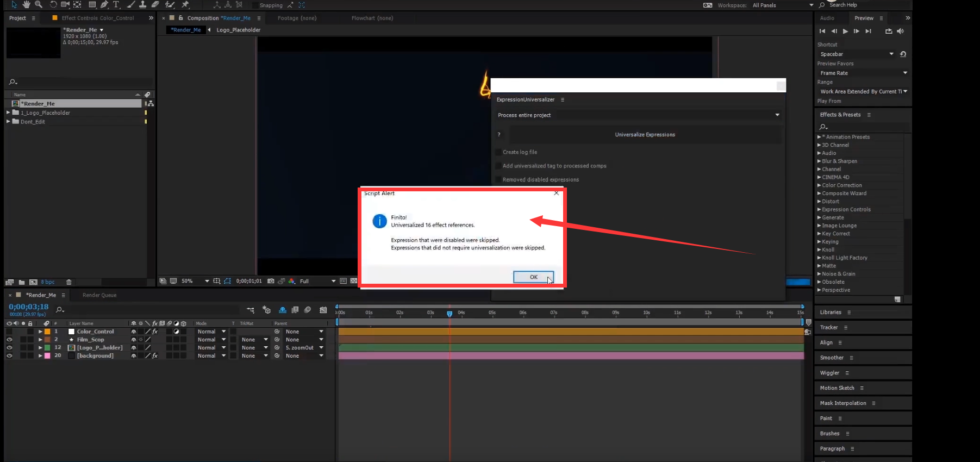980x462 pixels.
Task: Click the question mark help button
Action: tap(499, 134)
